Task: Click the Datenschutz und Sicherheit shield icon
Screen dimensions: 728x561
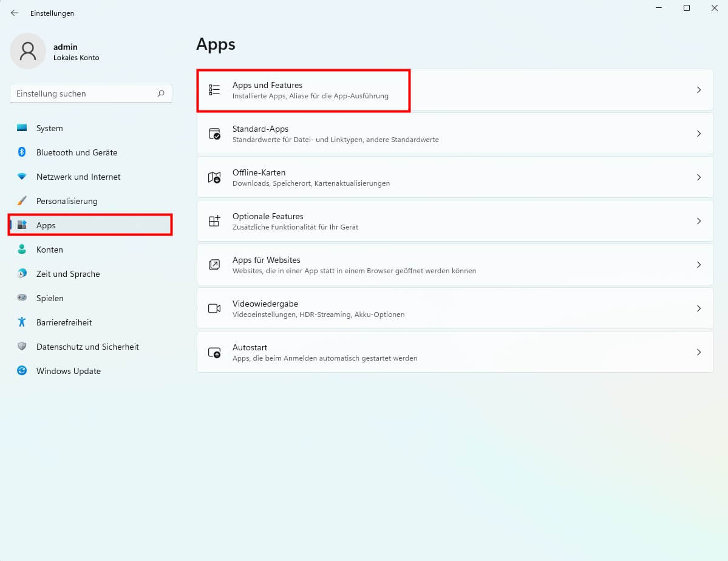Action: pos(22,347)
